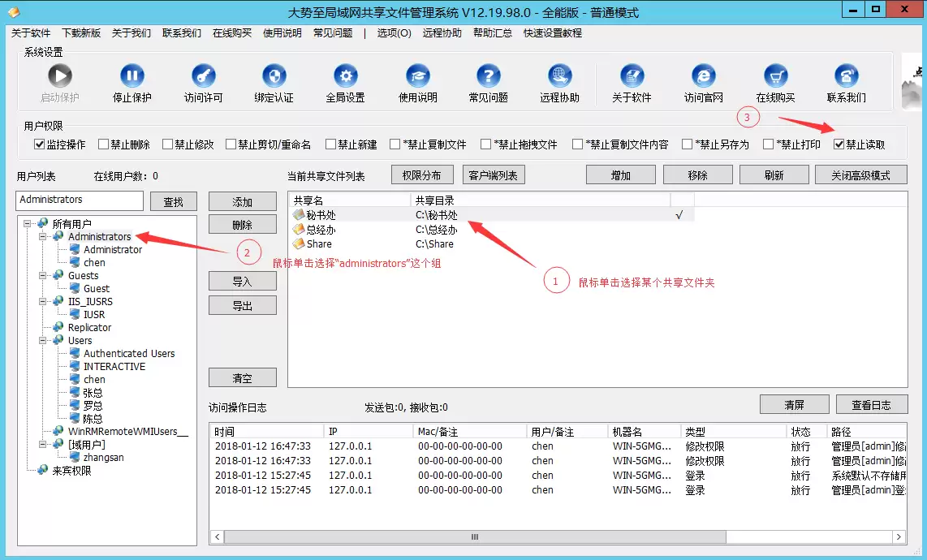This screenshot has width=927, height=560.
Task: Click the 查找 search button
Action: click(x=173, y=201)
